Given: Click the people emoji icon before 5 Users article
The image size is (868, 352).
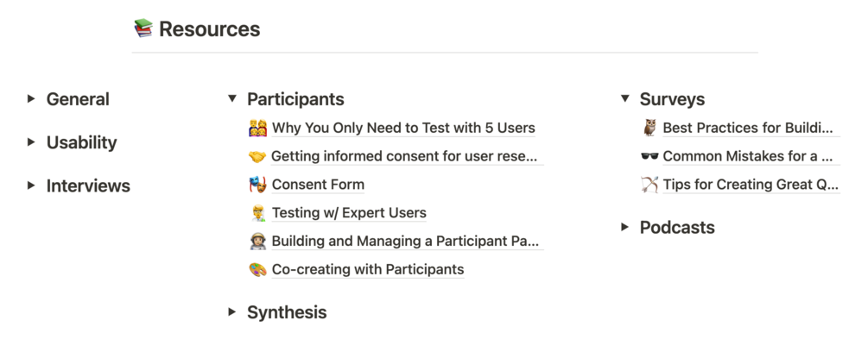Looking at the screenshot, I should coord(257,129).
